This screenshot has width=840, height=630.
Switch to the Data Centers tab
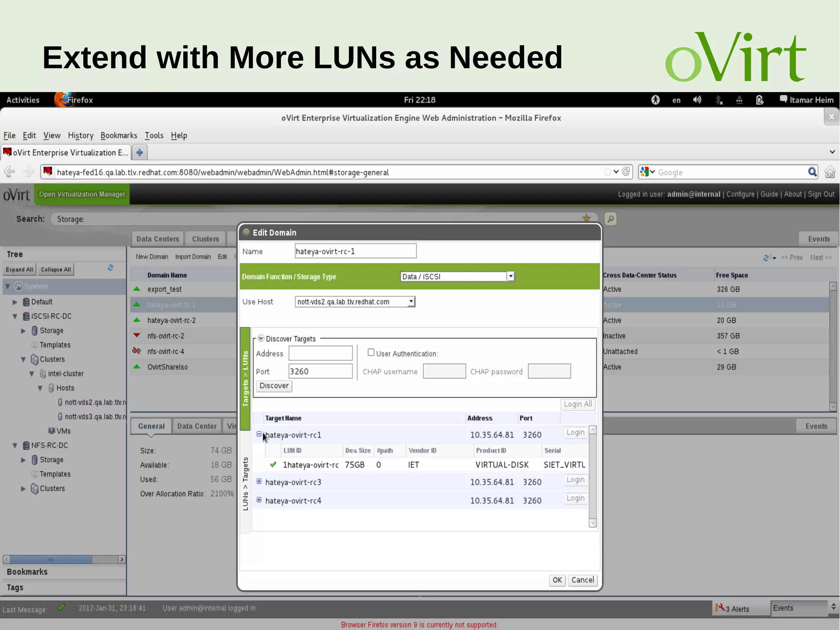(x=157, y=239)
